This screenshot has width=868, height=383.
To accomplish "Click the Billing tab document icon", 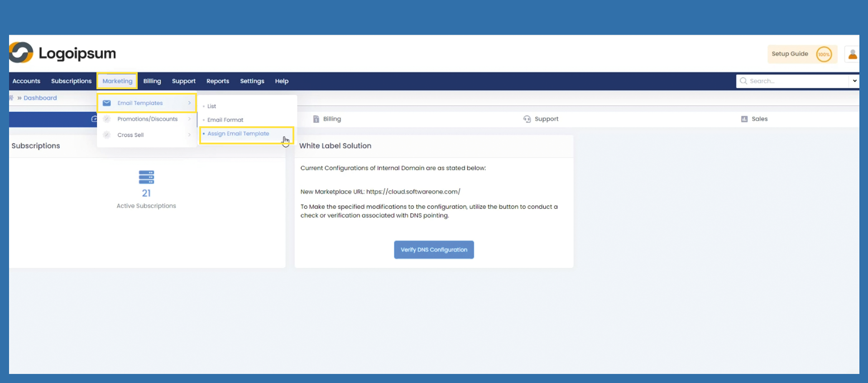I will coord(316,119).
